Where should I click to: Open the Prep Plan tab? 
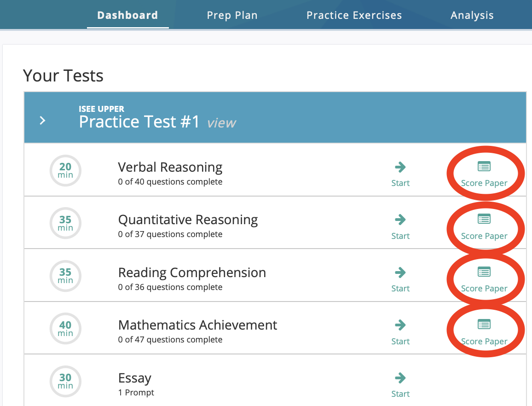click(232, 15)
